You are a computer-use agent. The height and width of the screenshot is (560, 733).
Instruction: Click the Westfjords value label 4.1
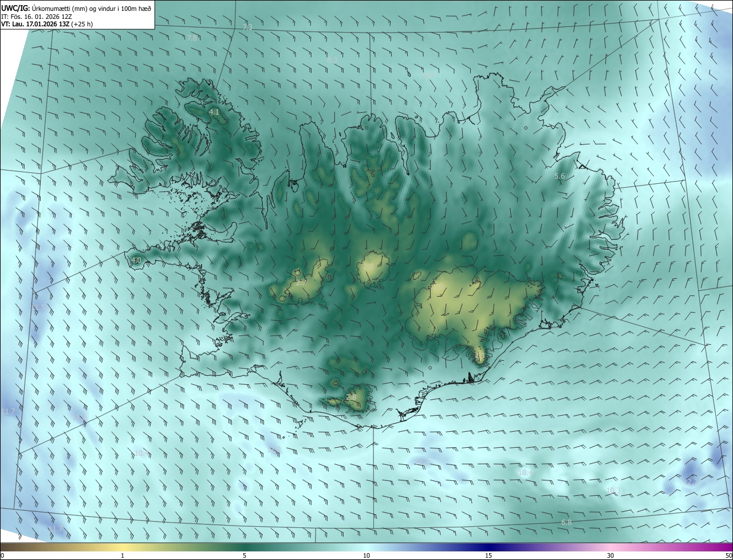(214, 112)
